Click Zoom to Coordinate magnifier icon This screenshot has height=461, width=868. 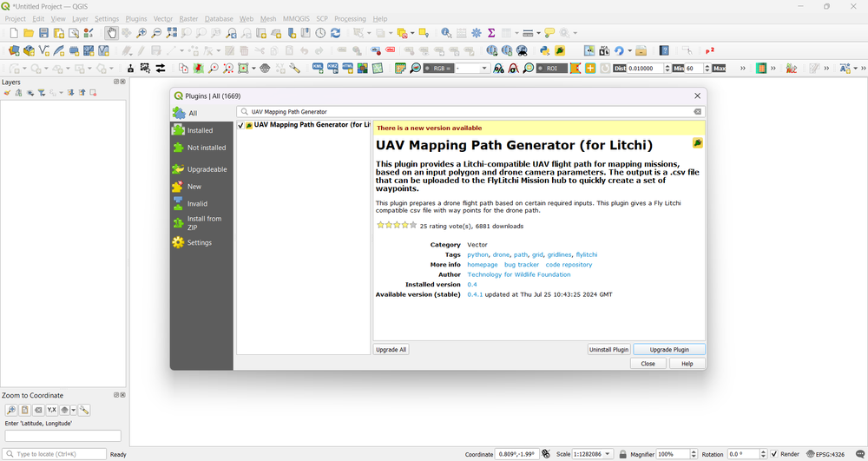pyautogui.click(x=11, y=410)
